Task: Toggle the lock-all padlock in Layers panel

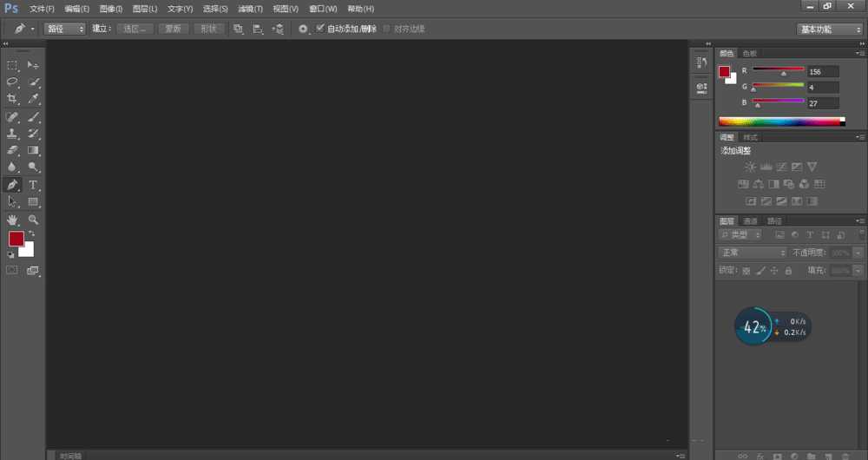Action: coord(788,271)
